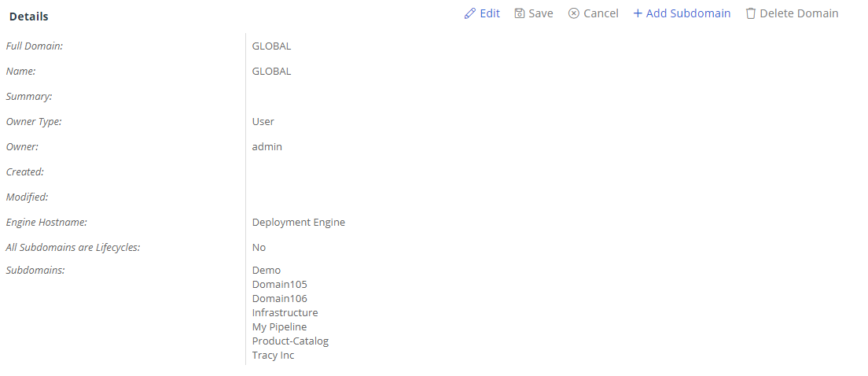
Task: Open the Demo subdomain
Action: pos(267,271)
